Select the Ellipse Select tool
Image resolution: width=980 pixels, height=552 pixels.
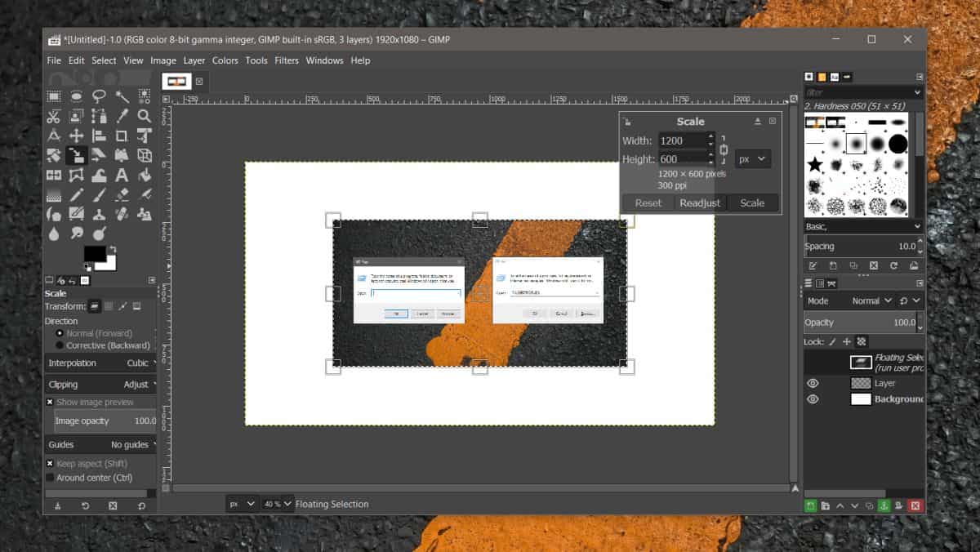pos(77,96)
